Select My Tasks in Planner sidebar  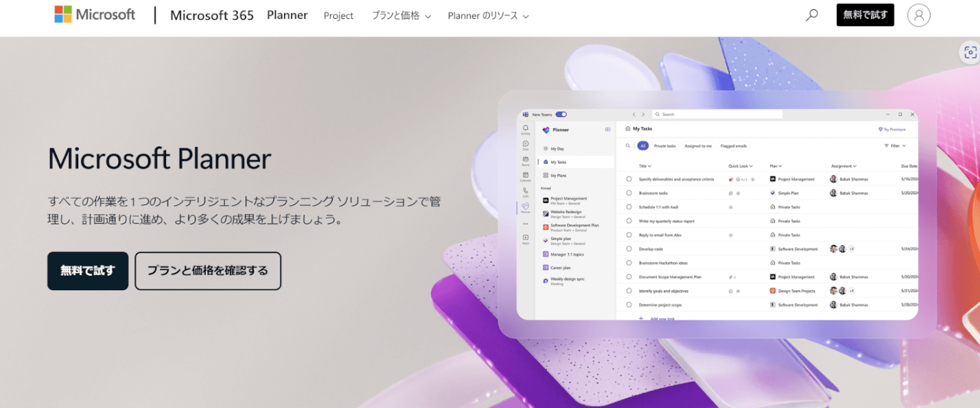coord(576,161)
